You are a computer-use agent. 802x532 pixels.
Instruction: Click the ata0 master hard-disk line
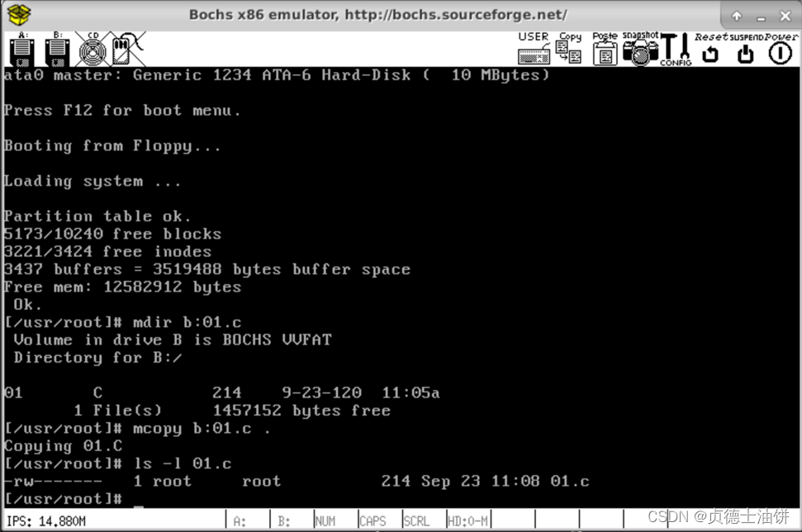(277, 75)
